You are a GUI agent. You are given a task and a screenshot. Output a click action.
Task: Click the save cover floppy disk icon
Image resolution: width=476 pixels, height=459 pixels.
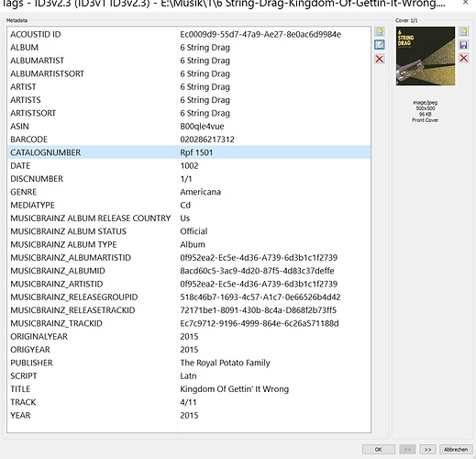[463, 45]
